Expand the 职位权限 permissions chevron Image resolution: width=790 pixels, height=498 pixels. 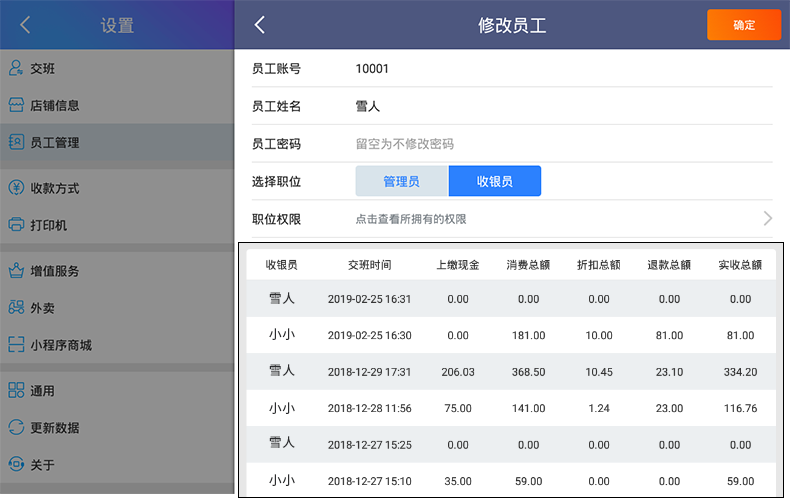pos(767,219)
